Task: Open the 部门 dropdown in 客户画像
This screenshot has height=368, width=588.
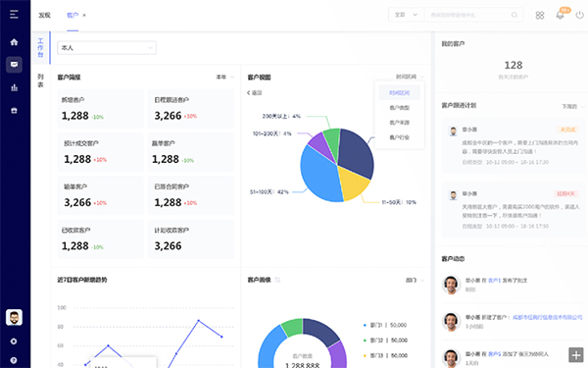Action: (415, 280)
